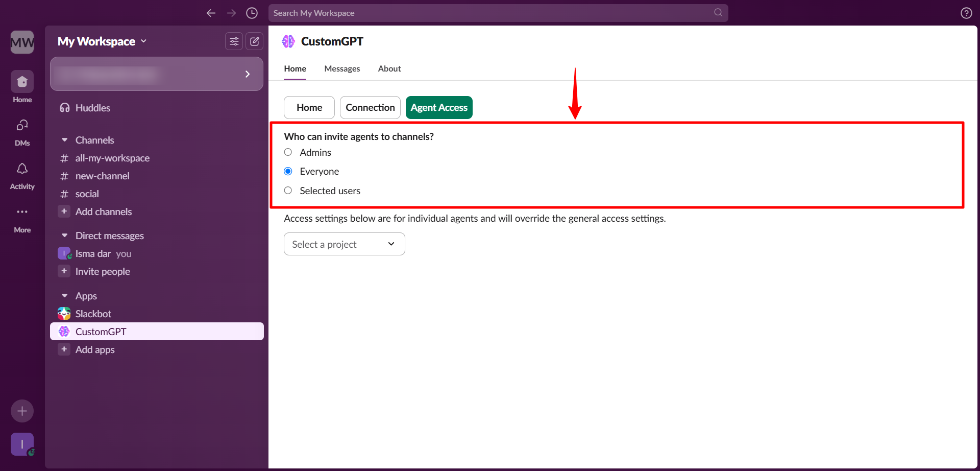Collapse the Channels section
Screen dimensions: 980x471
pos(65,140)
